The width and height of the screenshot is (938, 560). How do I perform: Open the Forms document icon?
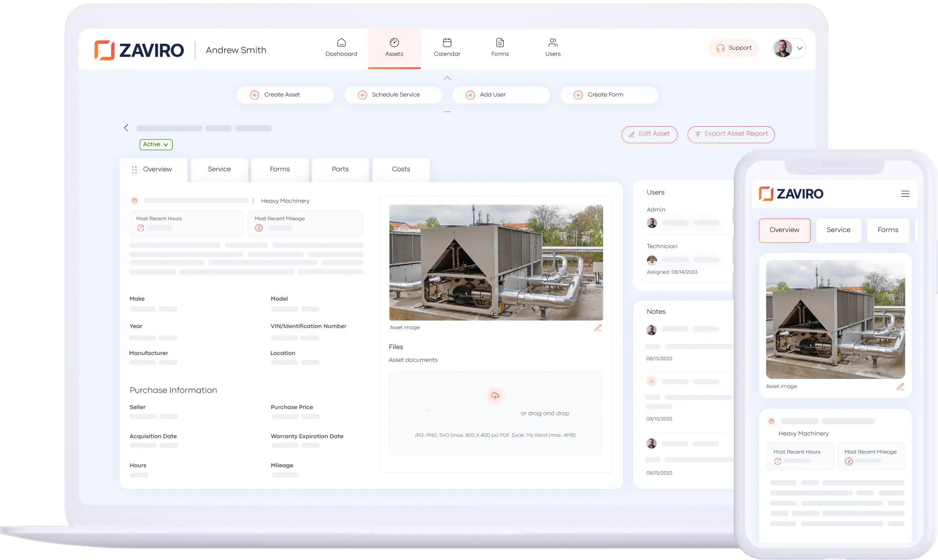(500, 43)
